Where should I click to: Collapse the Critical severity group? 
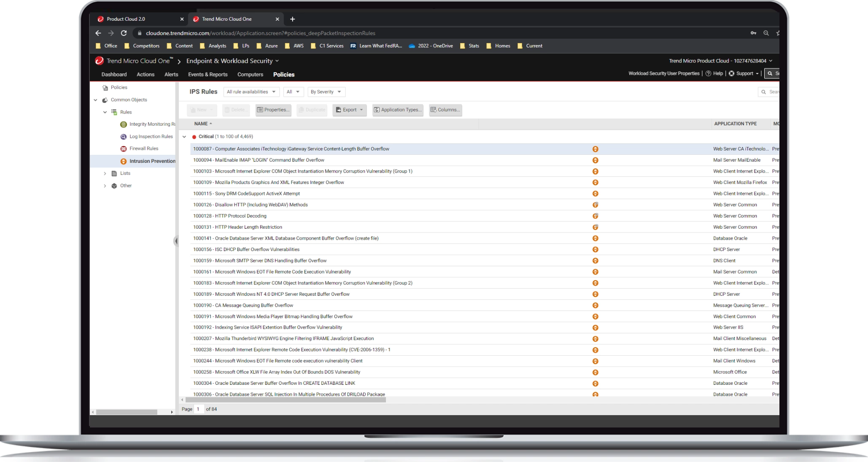(x=184, y=137)
